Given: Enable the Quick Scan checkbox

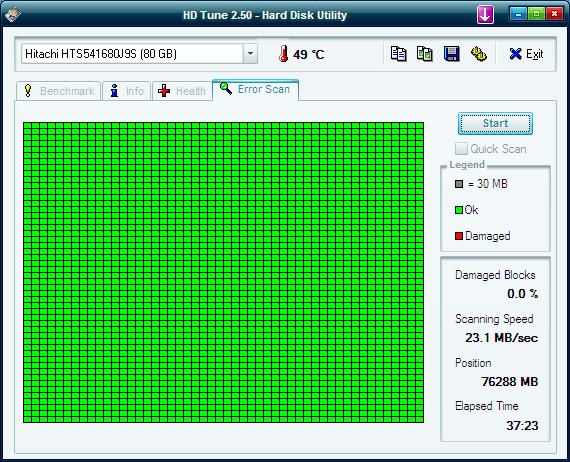Looking at the screenshot, I should (x=461, y=149).
